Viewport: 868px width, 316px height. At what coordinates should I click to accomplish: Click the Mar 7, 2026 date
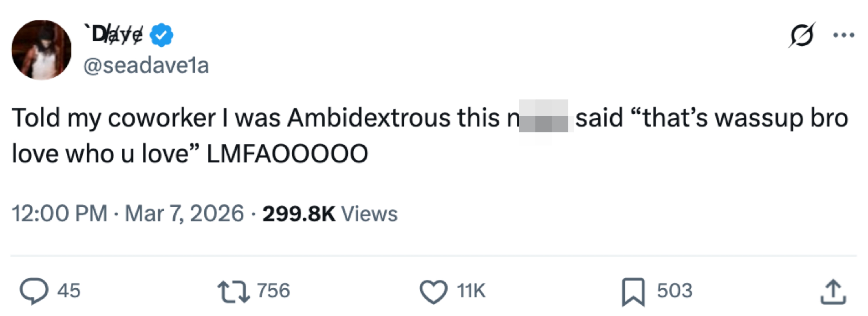(184, 213)
